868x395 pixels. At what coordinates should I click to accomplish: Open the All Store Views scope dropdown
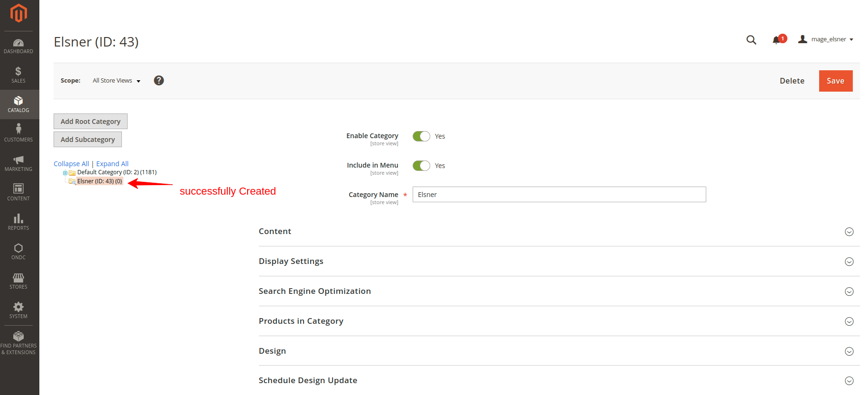pos(117,81)
